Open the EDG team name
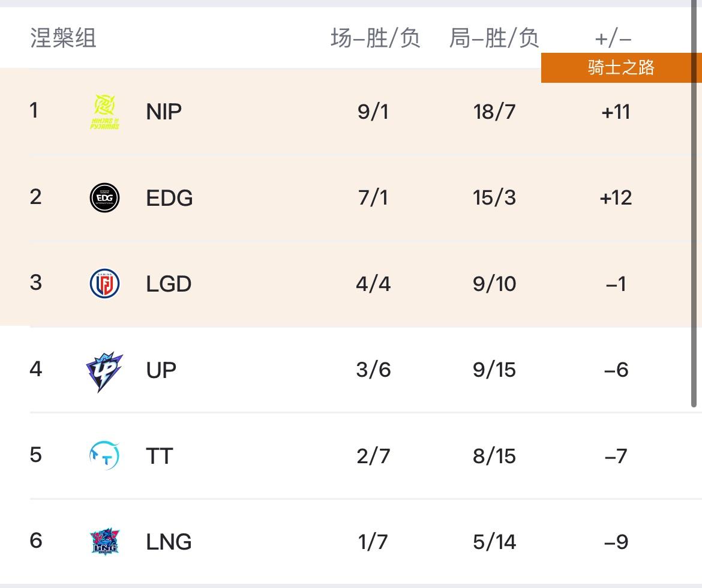 point(169,198)
